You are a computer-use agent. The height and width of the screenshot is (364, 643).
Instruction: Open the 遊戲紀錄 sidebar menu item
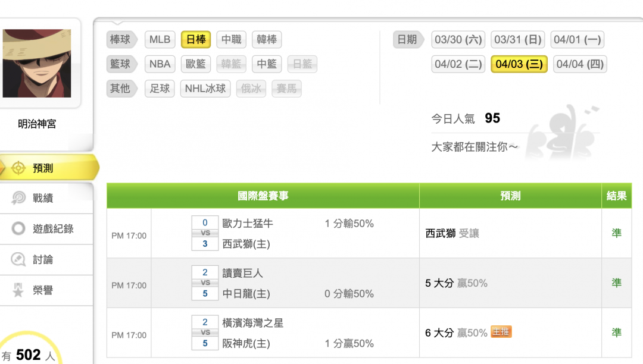46,228
